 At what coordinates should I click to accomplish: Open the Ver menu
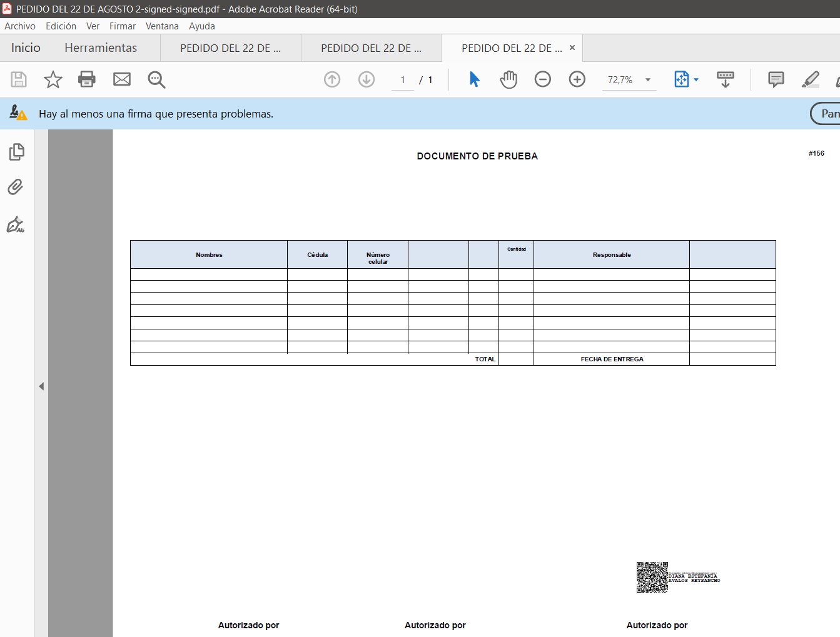(x=93, y=26)
